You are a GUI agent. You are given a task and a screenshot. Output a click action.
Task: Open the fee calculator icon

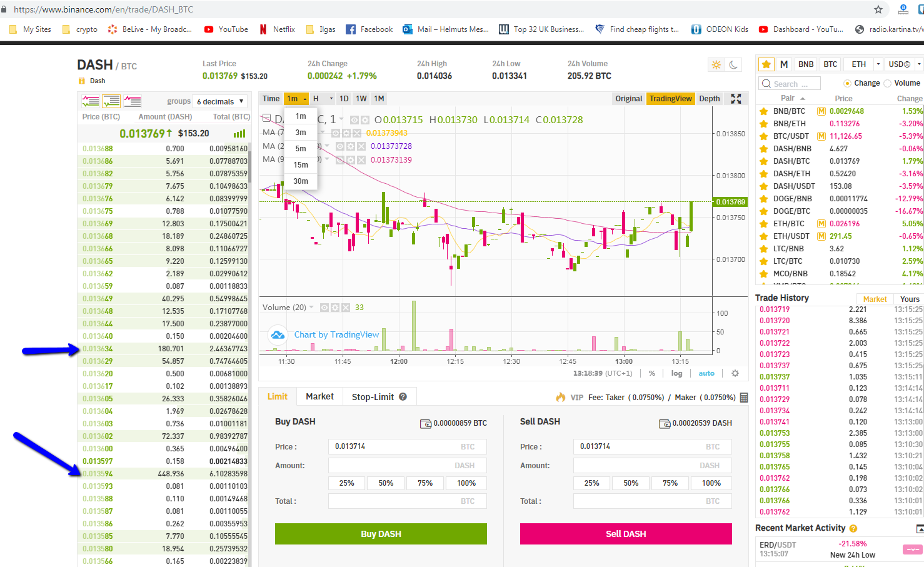743,398
